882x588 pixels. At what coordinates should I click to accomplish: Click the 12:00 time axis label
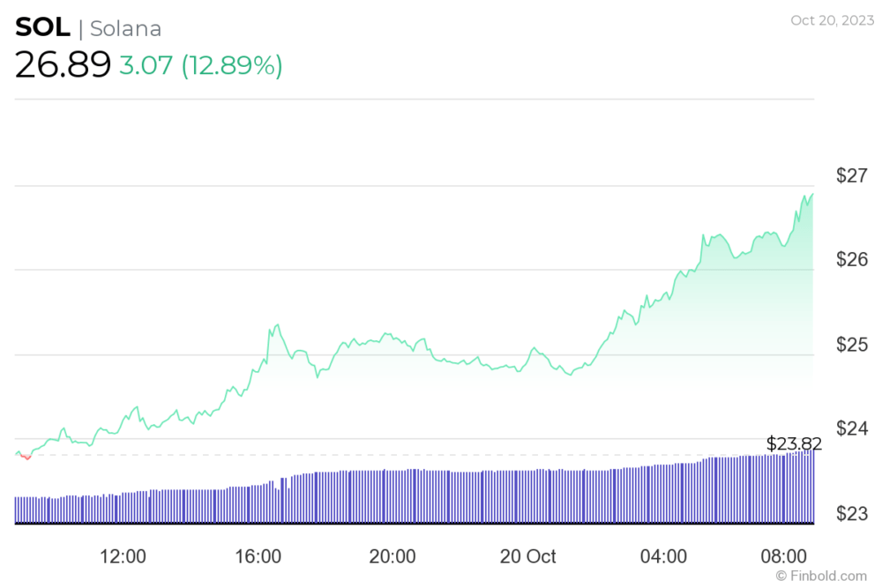123,556
